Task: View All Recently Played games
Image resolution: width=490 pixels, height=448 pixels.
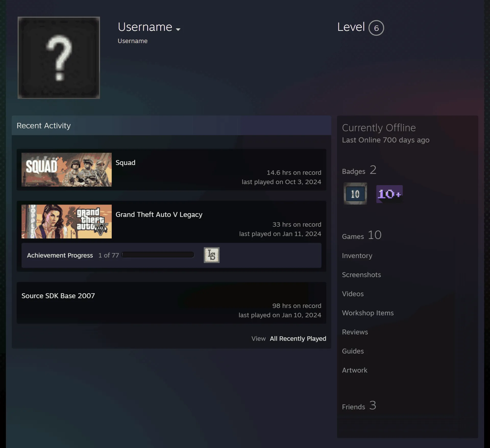Action: (298, 339)
